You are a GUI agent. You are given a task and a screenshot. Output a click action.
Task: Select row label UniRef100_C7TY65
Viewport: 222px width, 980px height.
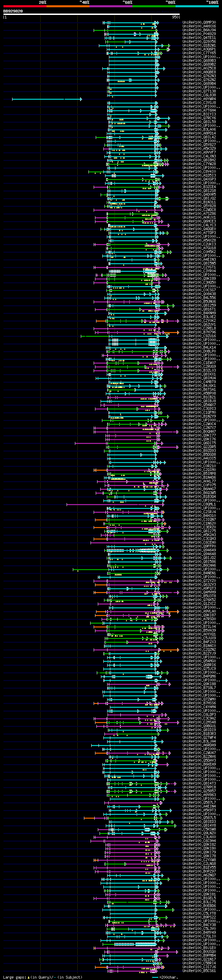[199, 53]
